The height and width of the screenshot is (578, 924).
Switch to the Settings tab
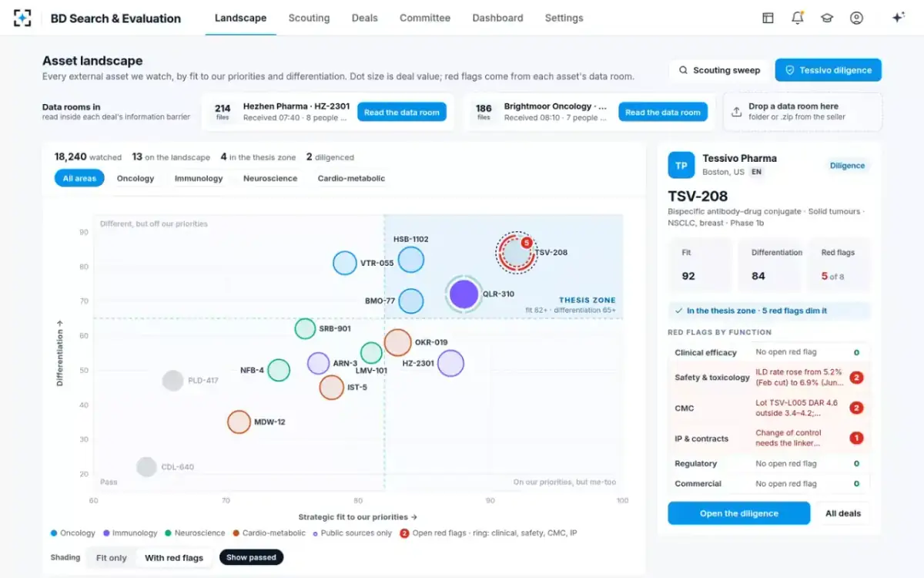(564, 18)
